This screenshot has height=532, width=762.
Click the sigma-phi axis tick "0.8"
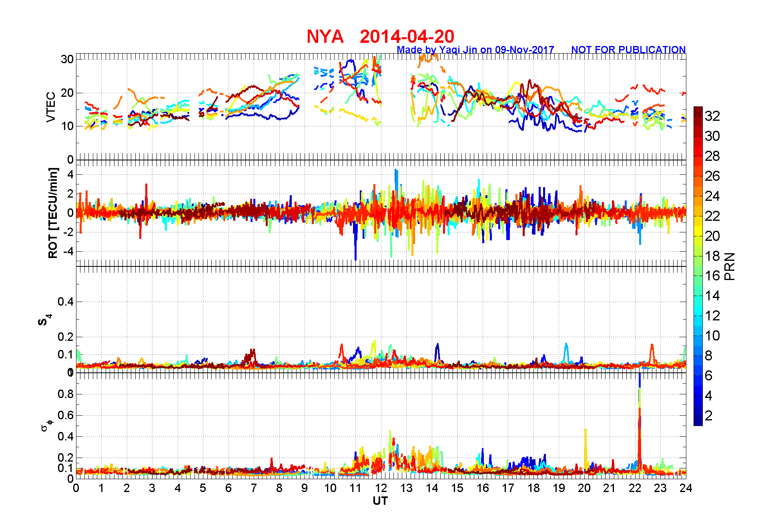pos(66,394)
